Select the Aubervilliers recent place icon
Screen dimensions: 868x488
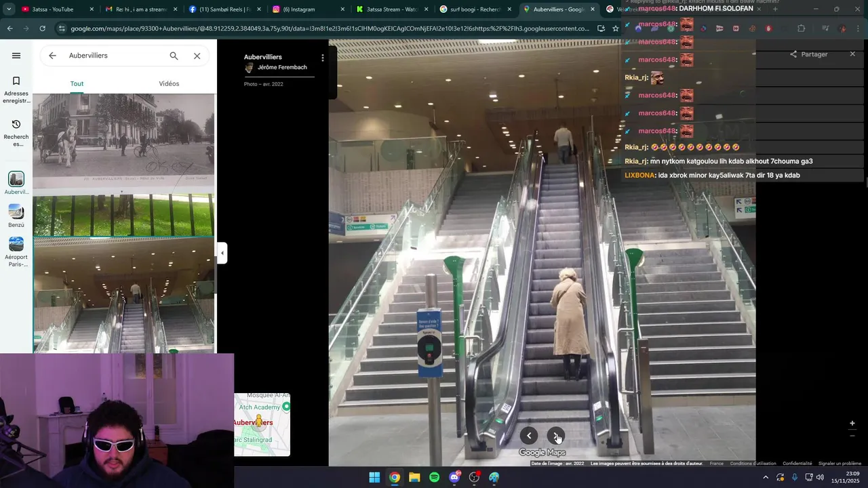(16, 179)
